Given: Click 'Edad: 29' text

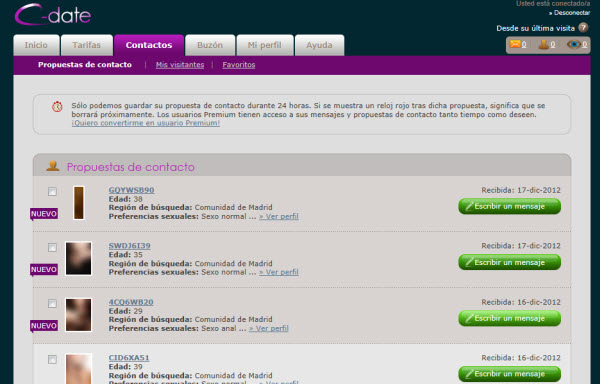Looking at the screenshot, I should 126,311.
